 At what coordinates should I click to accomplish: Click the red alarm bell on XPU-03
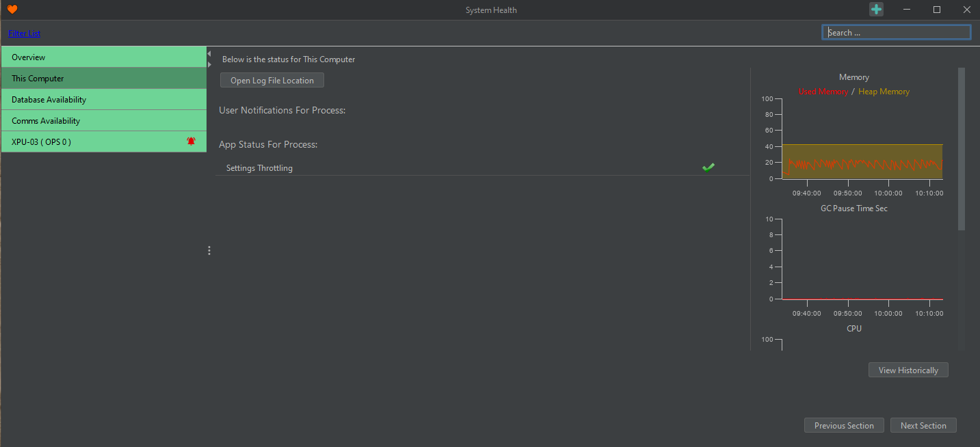pos(191,141)
